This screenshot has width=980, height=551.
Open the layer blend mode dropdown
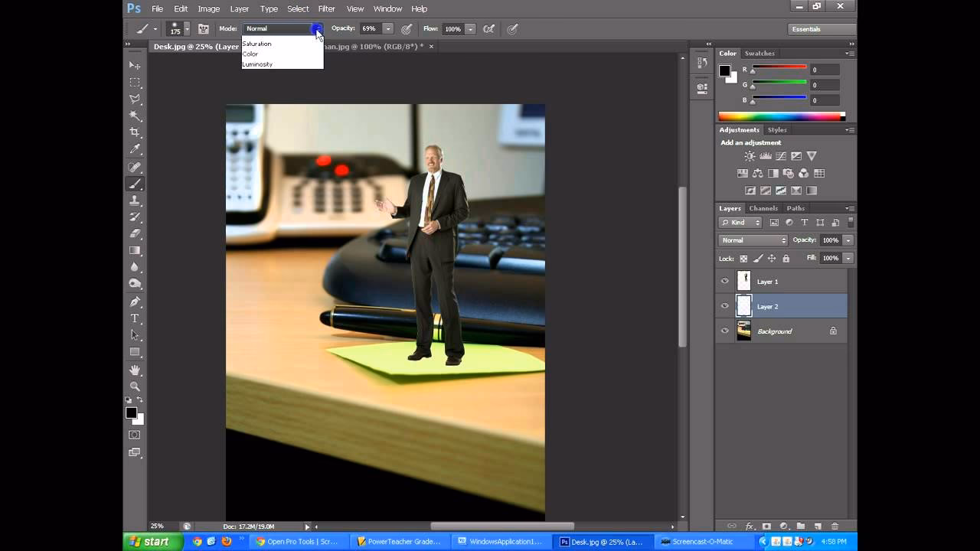click(x=753, y=240)
